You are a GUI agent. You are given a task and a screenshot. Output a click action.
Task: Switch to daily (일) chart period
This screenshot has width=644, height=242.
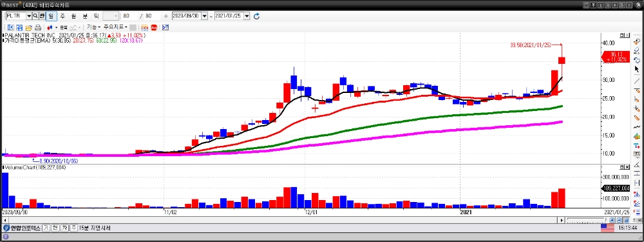[x=51, y=16]
